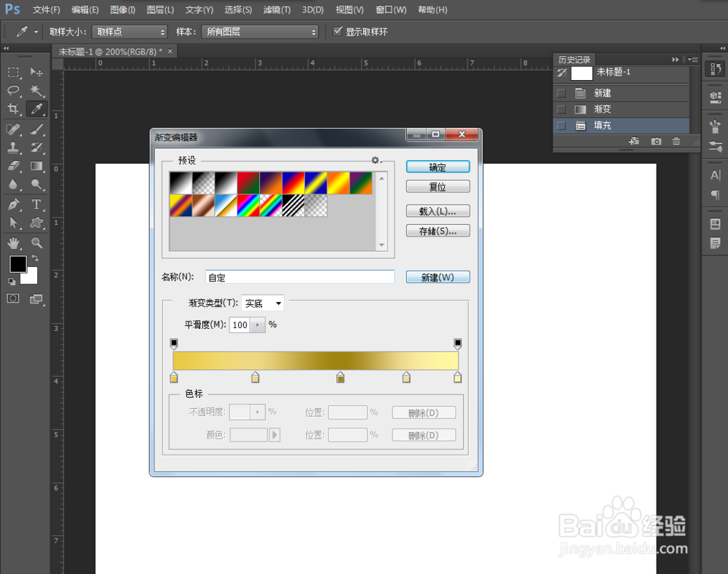Image resolution: width=728 pixels, height=574 pixels.
Task: Select the Blur tool
Action: point(13,184)
